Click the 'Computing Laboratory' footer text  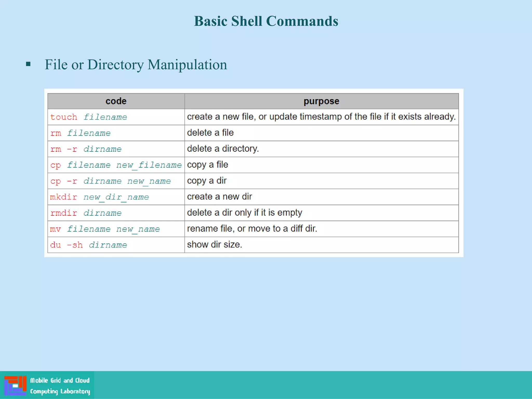[x=60, y=391]
